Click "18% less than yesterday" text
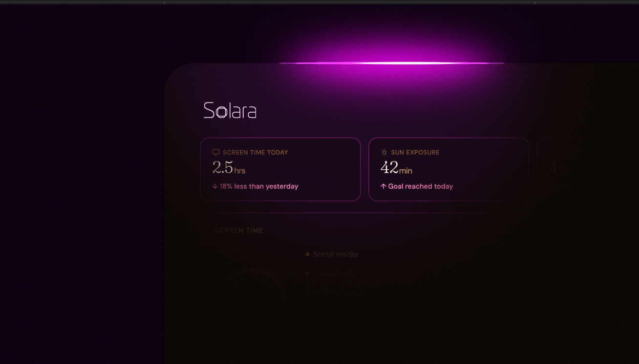Screen dimensions: 639x364 coord(259,186)
